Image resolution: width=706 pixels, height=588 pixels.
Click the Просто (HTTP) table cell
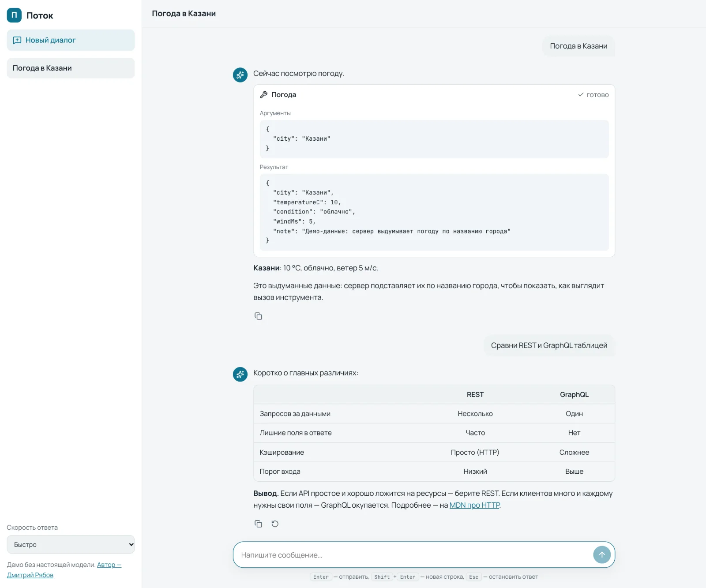coord(475,452)
